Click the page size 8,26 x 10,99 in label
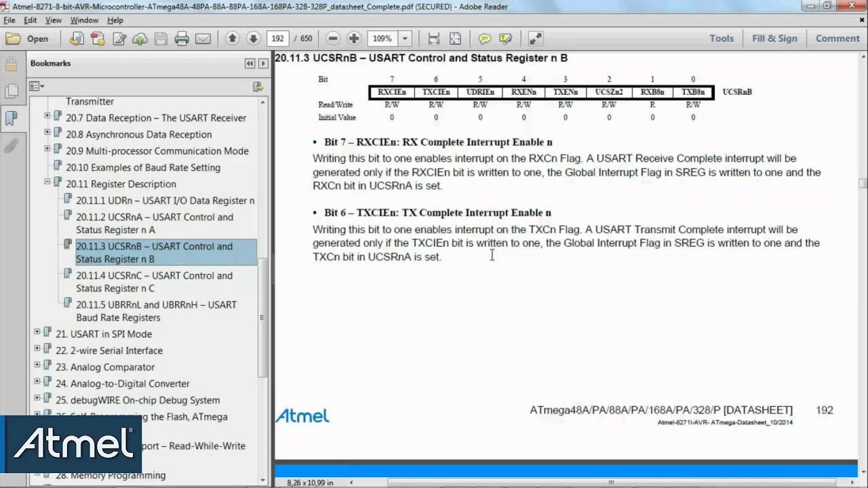868x488 pixels. pos(311,482)
